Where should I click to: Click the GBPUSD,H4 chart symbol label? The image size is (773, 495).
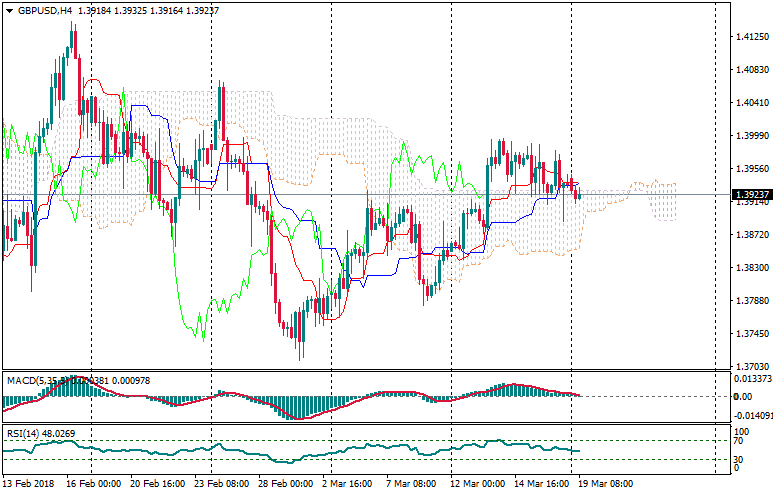click(x=43, y=12)
